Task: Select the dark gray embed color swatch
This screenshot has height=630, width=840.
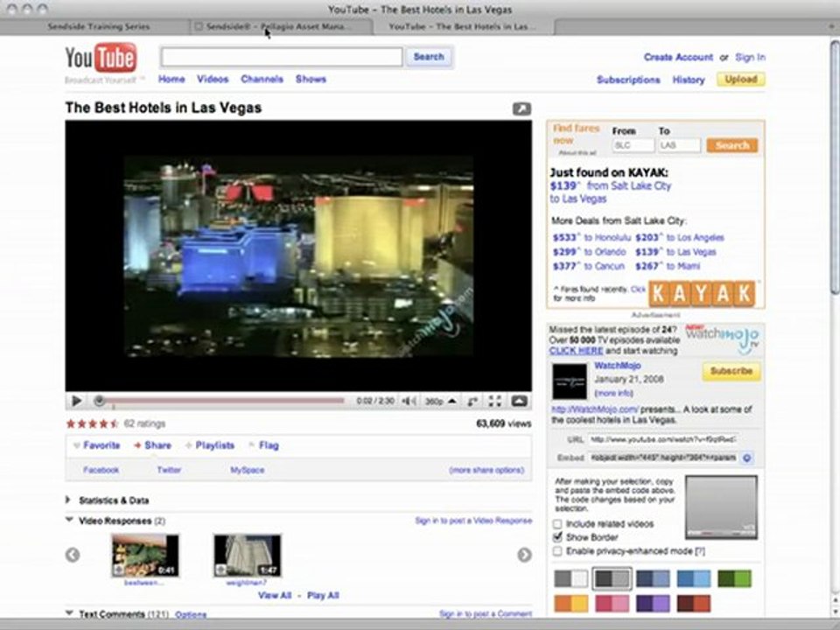Action: (x=612, y=578)
